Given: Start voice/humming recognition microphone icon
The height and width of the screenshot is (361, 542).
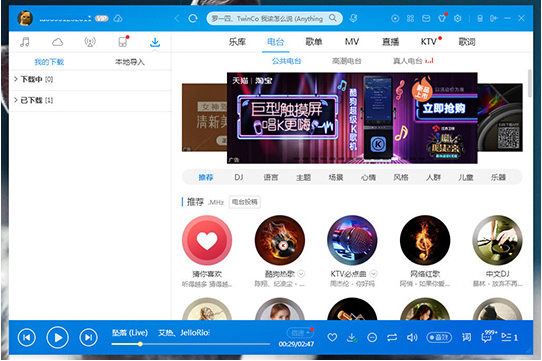Looking at the screenshot, I should coord(353,18).
